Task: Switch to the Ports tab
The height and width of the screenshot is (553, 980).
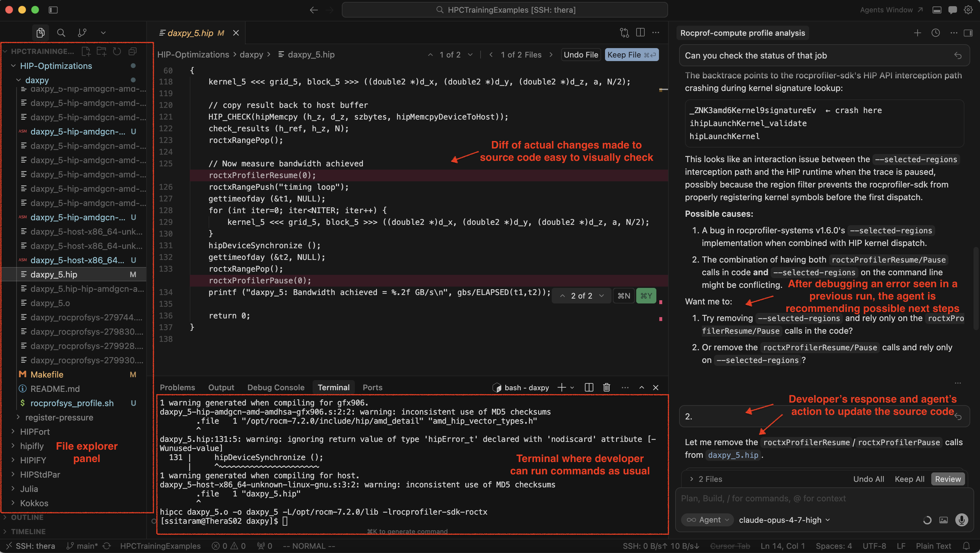Action: 372,387
